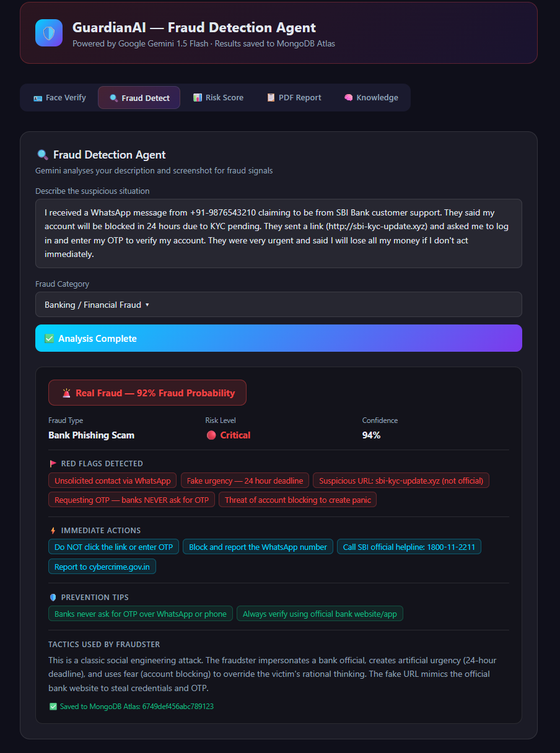The image size is (560, 753).
Task: Click the Analysis Complete button
Action: point(279,338)
